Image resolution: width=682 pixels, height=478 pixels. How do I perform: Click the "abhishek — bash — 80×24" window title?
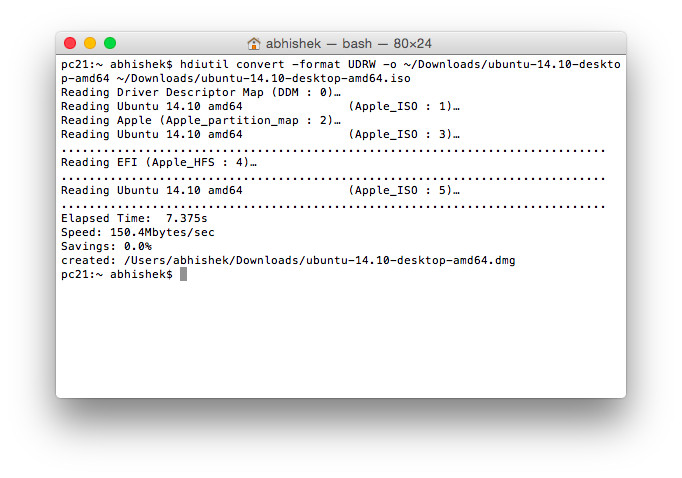[x=348, y=43]
